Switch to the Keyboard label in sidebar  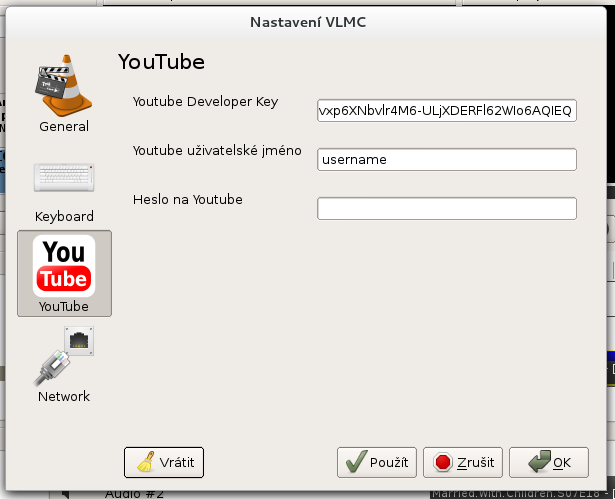coord(64,217)
